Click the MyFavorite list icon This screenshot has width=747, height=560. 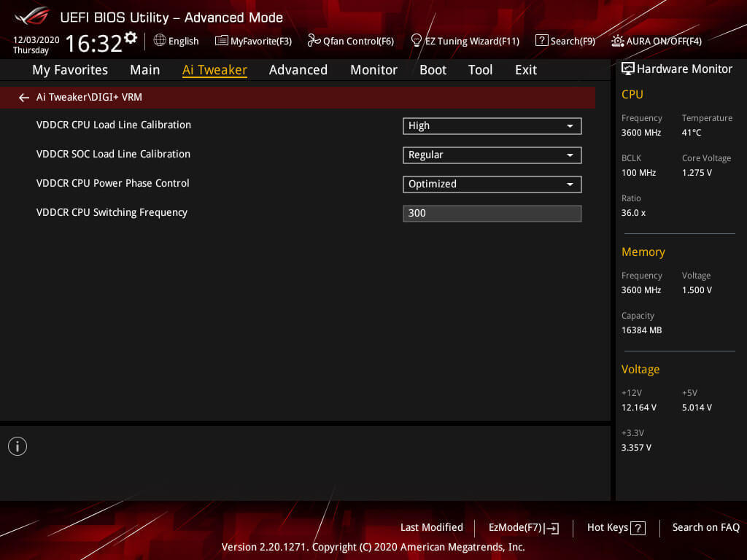[222, 41]
